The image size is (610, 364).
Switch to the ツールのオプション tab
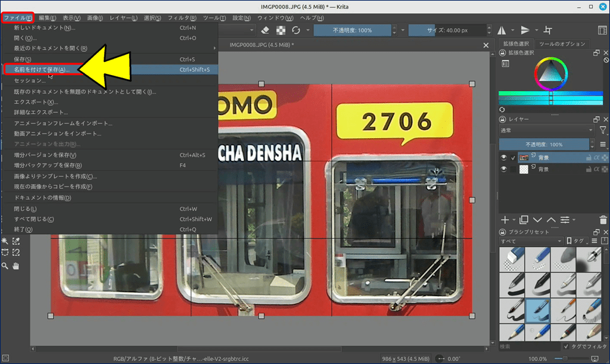click(x=562, y=44)
